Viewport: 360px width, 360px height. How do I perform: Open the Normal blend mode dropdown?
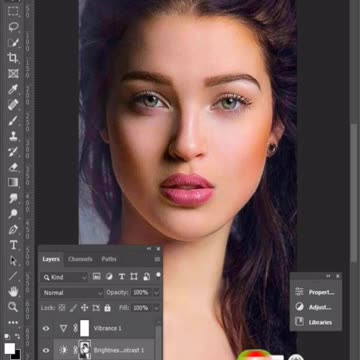(72, 293)
